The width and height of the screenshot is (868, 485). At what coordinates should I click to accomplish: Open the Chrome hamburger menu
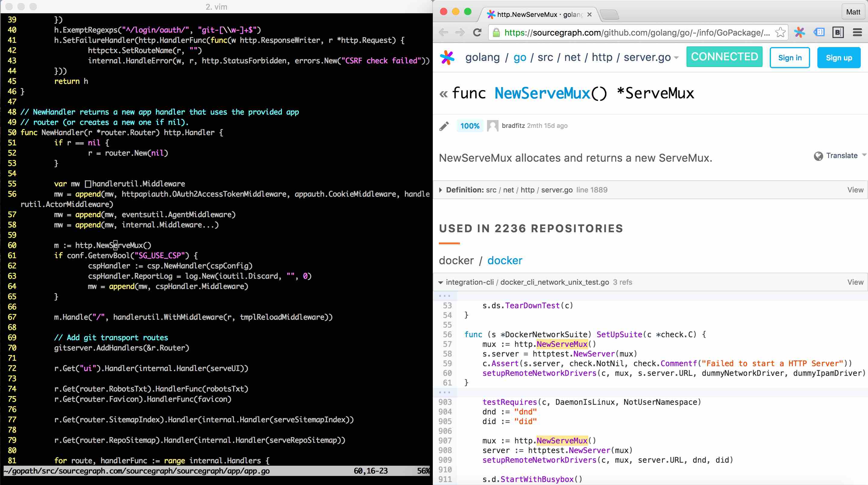pyautogui.click(x=857, y=32)
